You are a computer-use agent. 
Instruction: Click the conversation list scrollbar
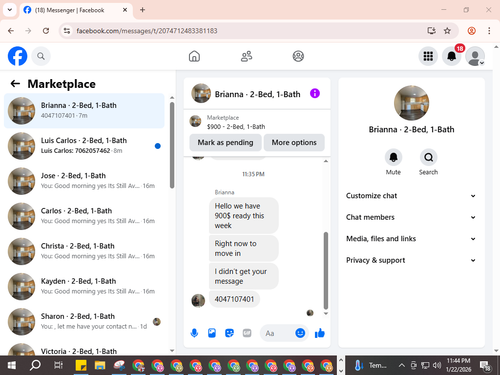(172, 145)
